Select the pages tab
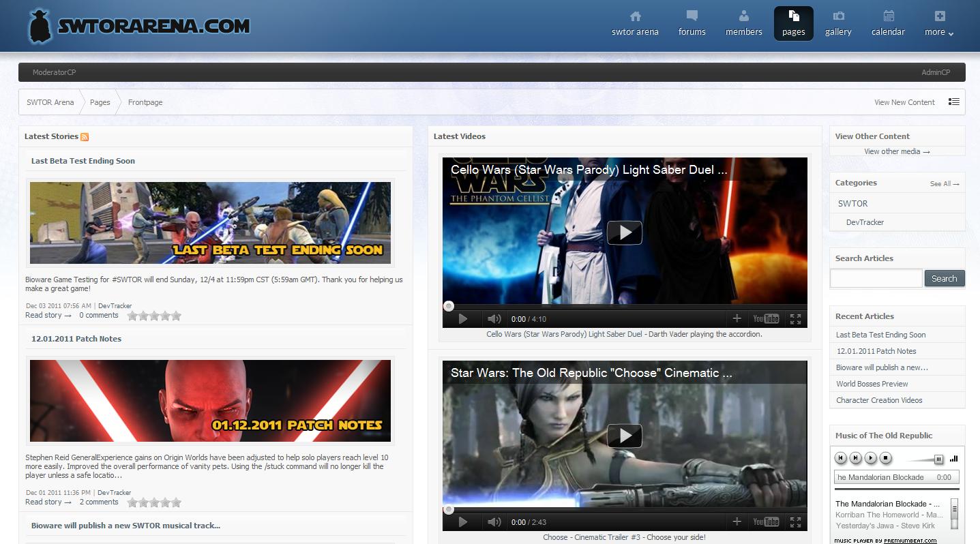Viewport: 980px width, 544px height. coord(793,24)
